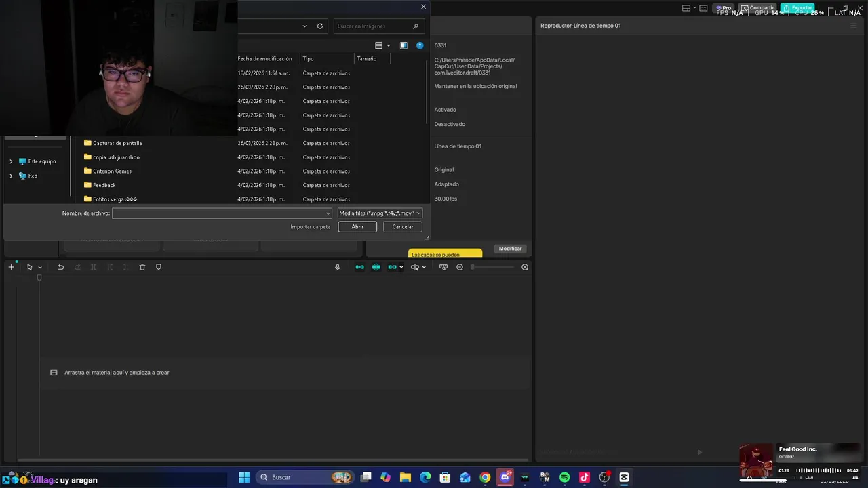Select the Capturas de pantalla folder

(x=117, y=143)
